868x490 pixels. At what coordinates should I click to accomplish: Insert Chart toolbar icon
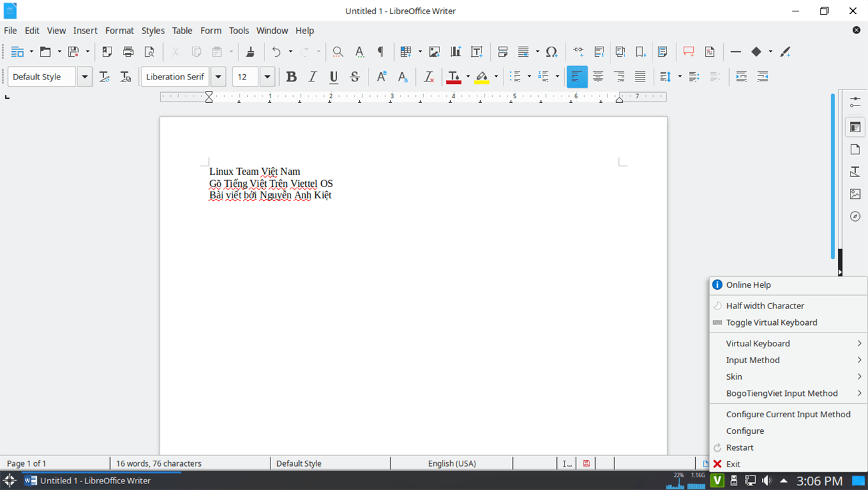[x=456, y=51]
